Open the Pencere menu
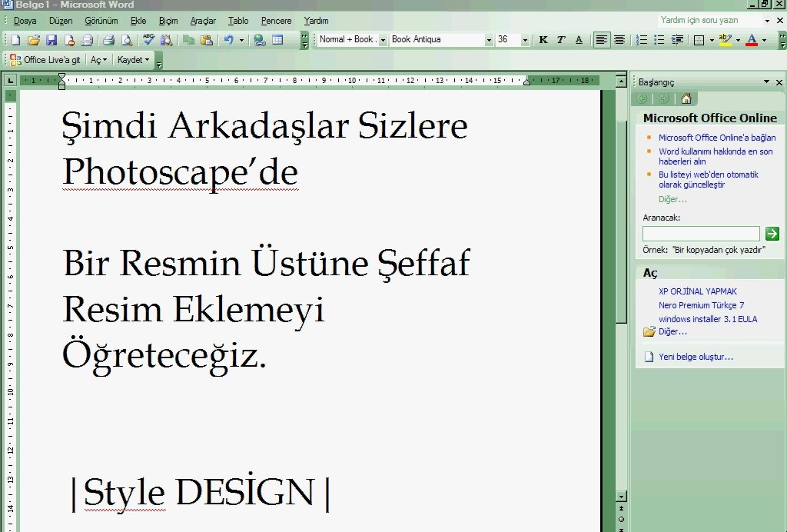This screenshot has height=532, width=787. point(276,21)
